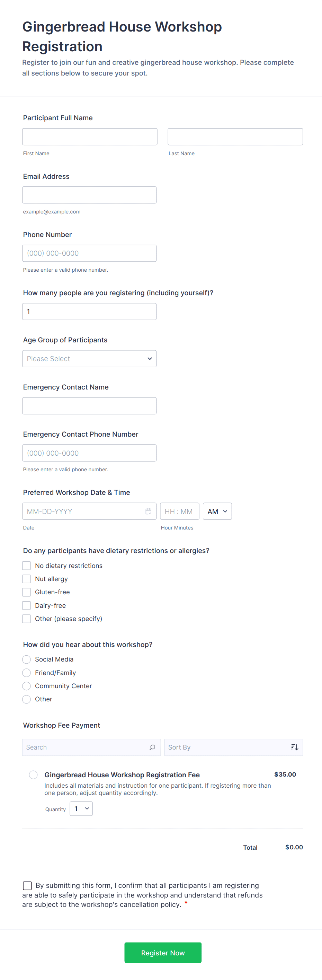The width and height of the screenshot is (322, 980).
Task: Check the confirmation agreement checkbox
Action: point(27,885)
